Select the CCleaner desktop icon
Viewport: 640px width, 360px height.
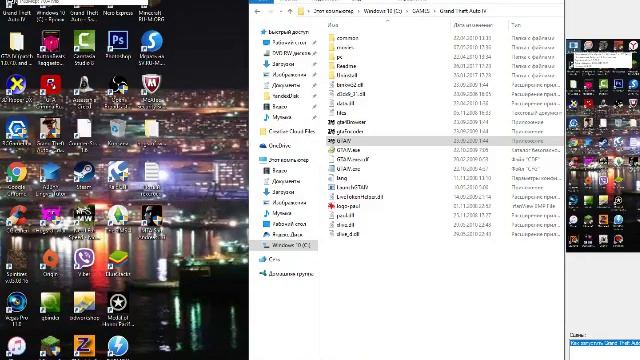[x=17, y=219]
